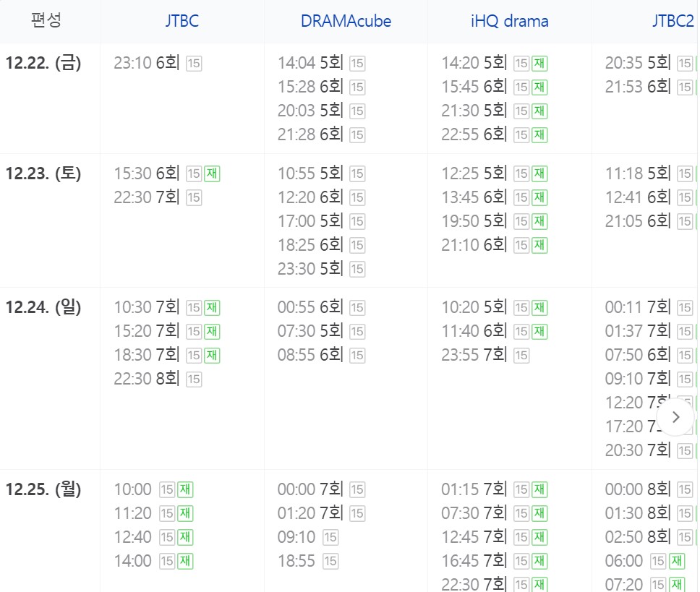
Task: Select the 15 badge next to 00:55 on DRAMAcube
Action: tap(357, 306)
